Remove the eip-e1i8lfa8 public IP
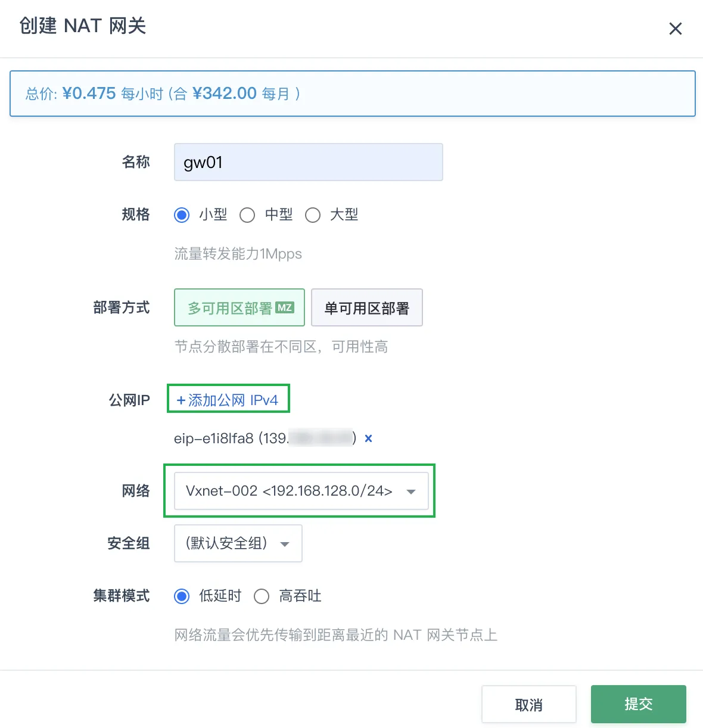Image resolution: width=703 pixels, height=728 pixels. coord(368,438)
